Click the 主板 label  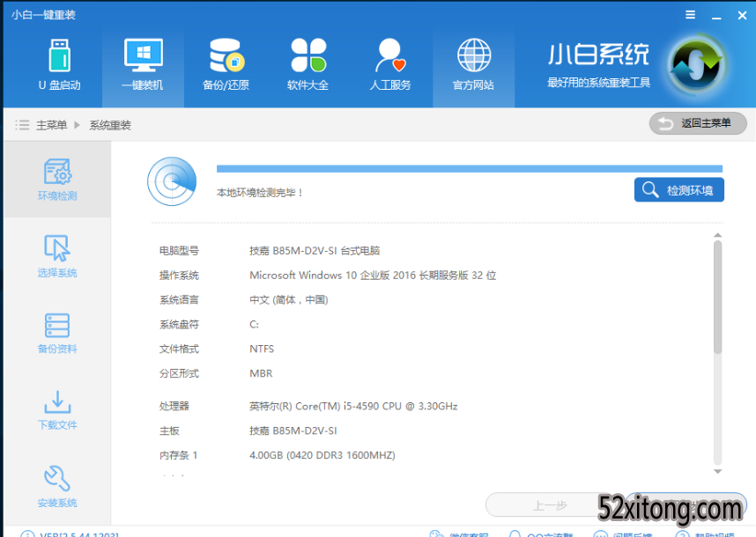coord(169,430)
